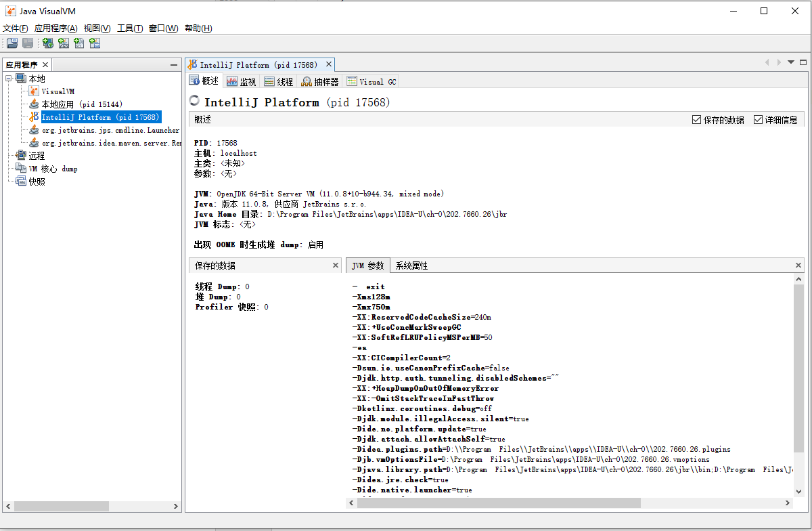Select VM 核心 dump tree node

pyautogui.click(x=53, y=169)
